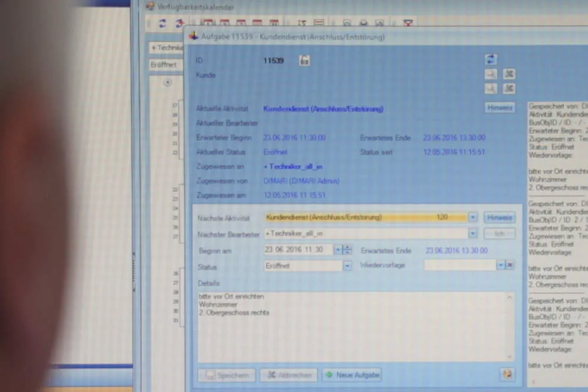The height and width of the screenshot is (392, 588).
Task: Open the Status dropdown showing Eröffnet
Action: (x=348, y=266)
